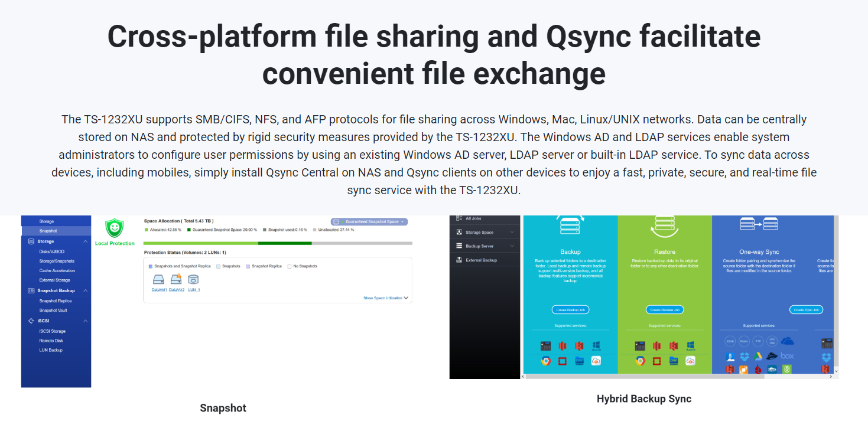
Task: Click the OneDrive cloud icon under One-way Sync
Action: 787,341
